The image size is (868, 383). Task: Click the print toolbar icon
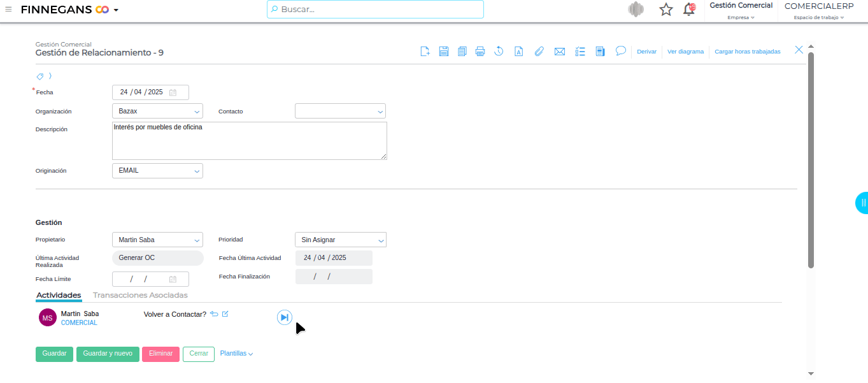(480, 52)
